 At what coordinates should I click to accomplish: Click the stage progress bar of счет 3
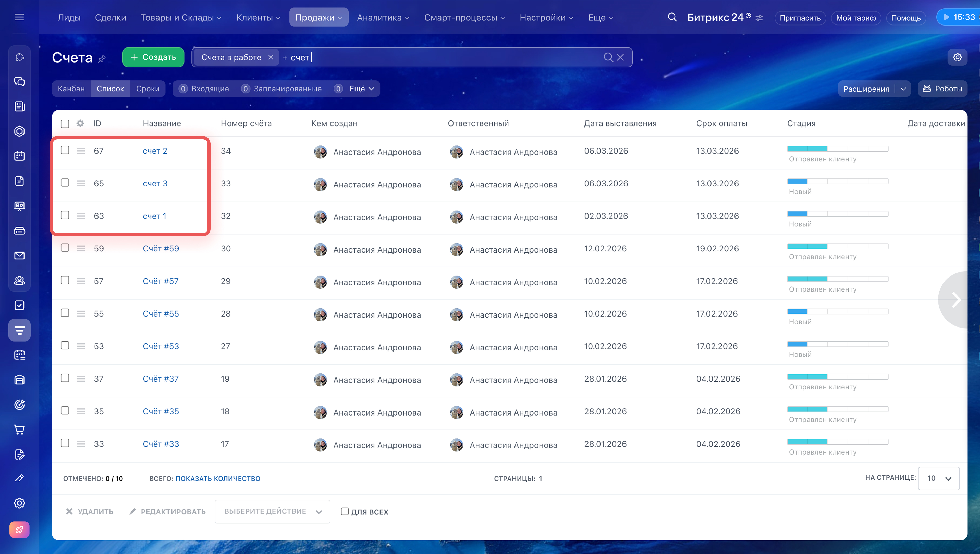click(x=838, y=182)
